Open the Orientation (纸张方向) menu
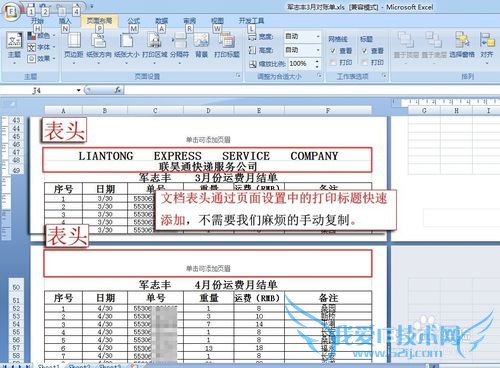This screenshot has height=368, width=500. pos(99,48)
